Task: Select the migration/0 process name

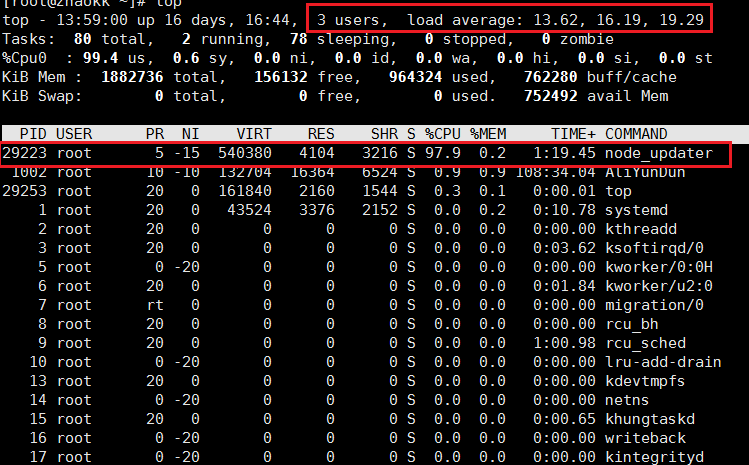Action: pos(654,305)
